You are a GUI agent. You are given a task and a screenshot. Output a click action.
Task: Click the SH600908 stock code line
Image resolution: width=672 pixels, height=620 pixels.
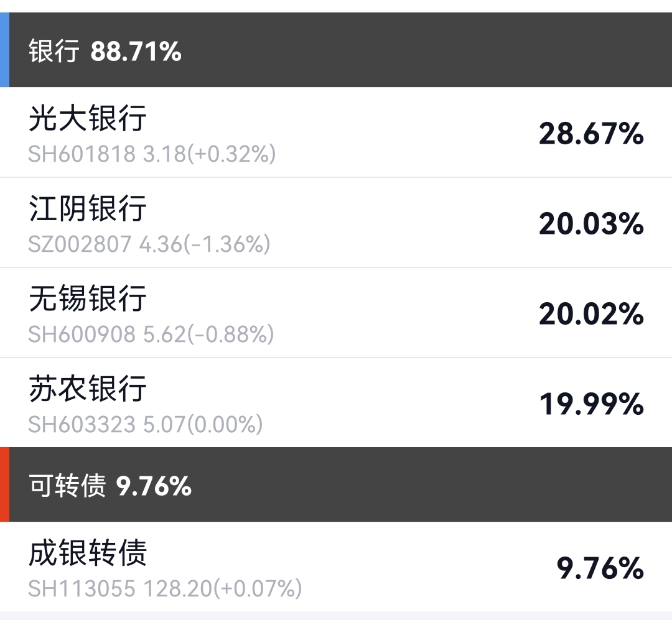[x=151, y=334]
